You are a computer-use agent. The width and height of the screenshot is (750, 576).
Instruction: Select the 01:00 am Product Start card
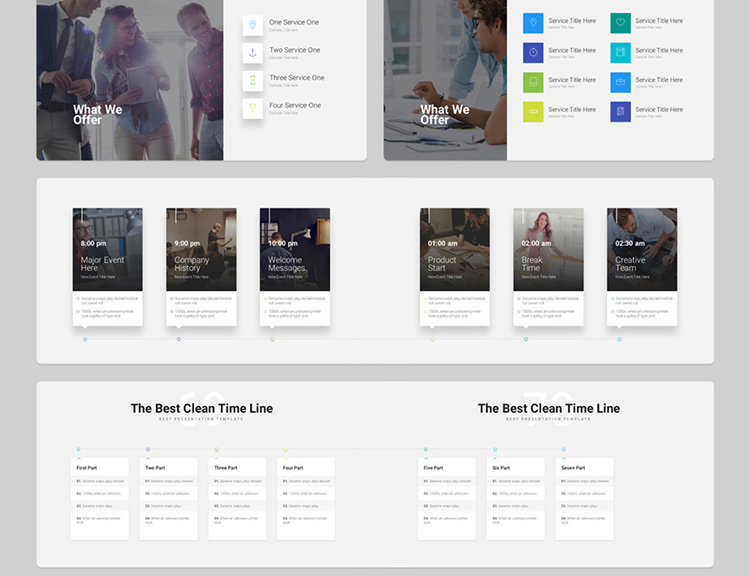[x=454, y=265]
